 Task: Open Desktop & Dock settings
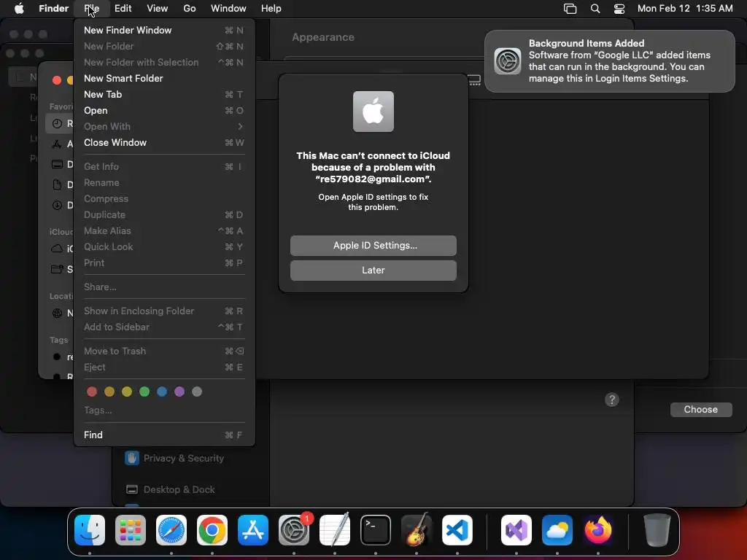click(x=171, y=489)
